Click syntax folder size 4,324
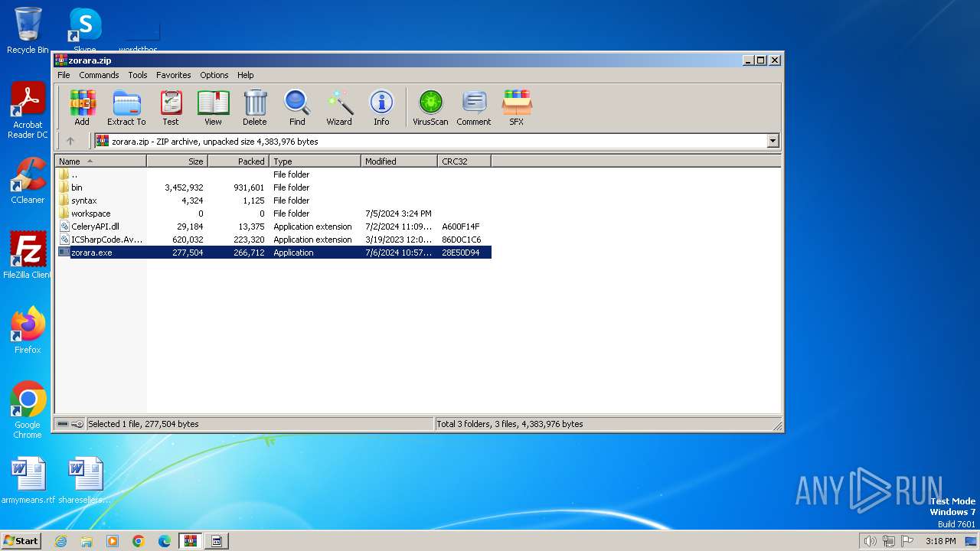 click(192, 201)
